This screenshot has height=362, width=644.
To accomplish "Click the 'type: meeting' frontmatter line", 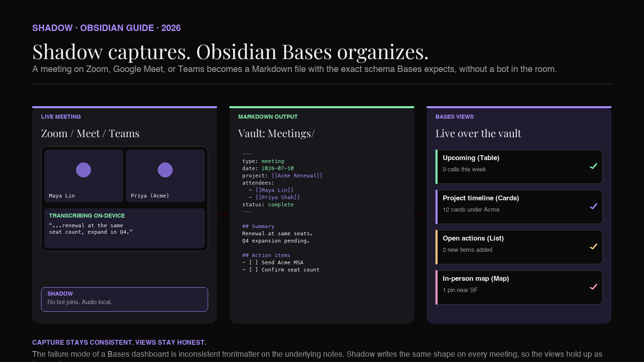I will tap(263, 161).
